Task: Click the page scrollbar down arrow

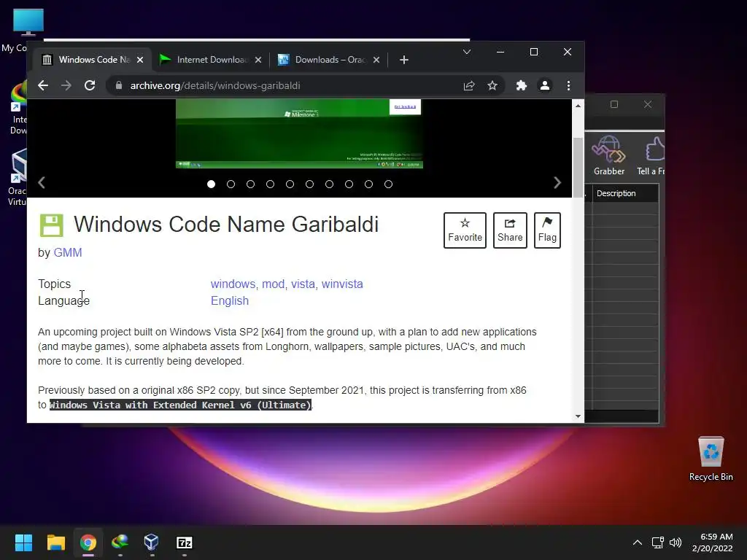Action: click(578, 416)
